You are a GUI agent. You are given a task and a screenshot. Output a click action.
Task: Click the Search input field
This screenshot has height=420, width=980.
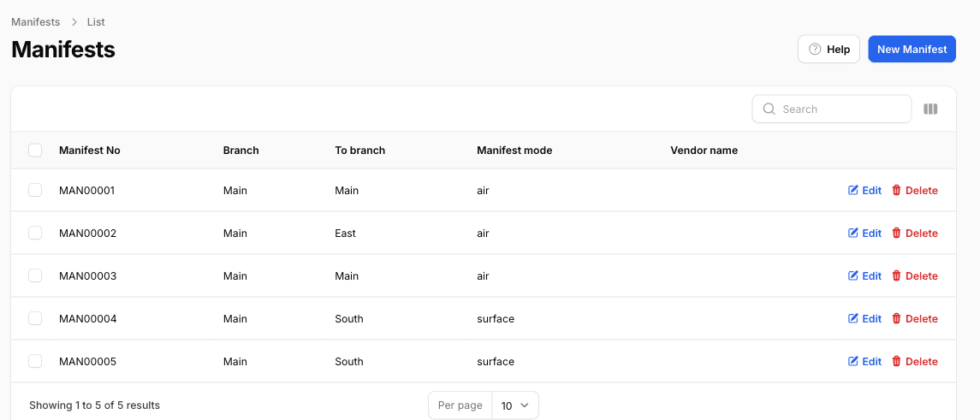[831, 109]
